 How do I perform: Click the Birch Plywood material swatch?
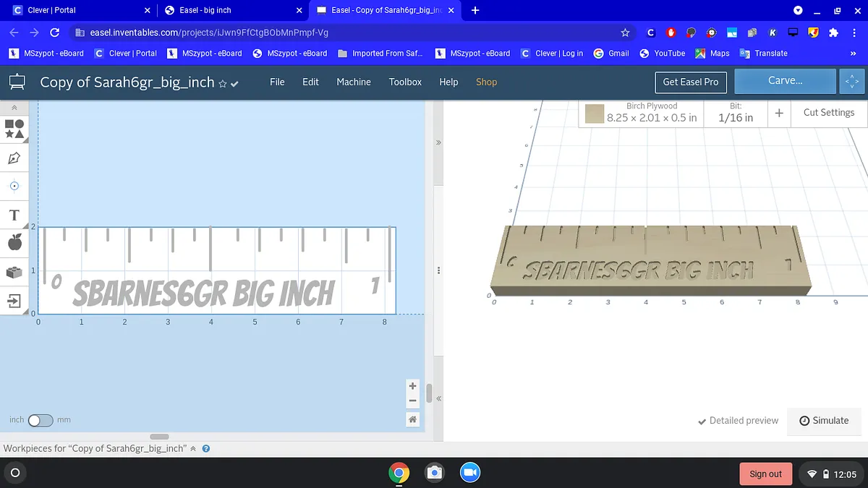(x=595, y=114)
